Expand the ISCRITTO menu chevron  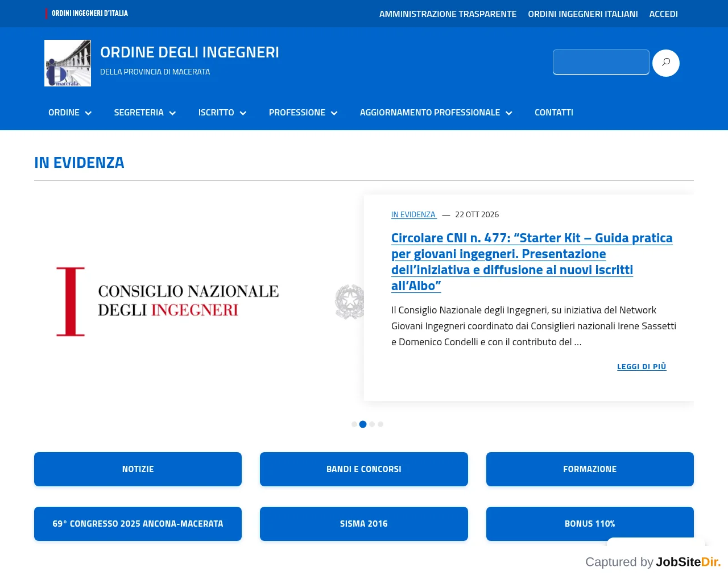point(243,113)
